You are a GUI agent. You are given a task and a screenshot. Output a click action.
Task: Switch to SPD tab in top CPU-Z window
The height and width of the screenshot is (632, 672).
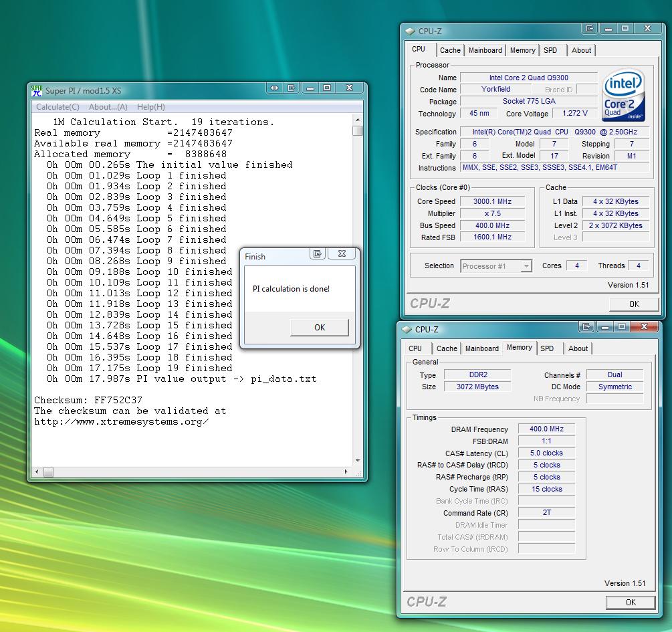coord(550,50)
